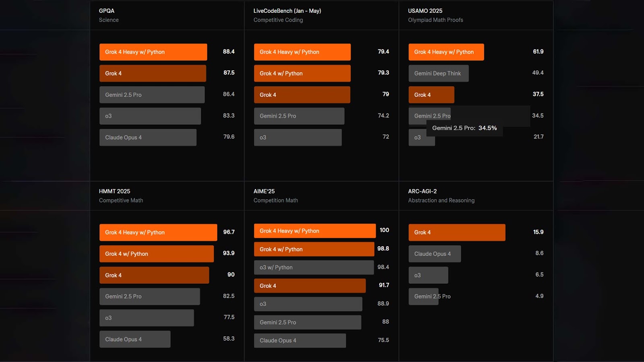Click the ARC-AGI-2 chart title

pos(422,191)
